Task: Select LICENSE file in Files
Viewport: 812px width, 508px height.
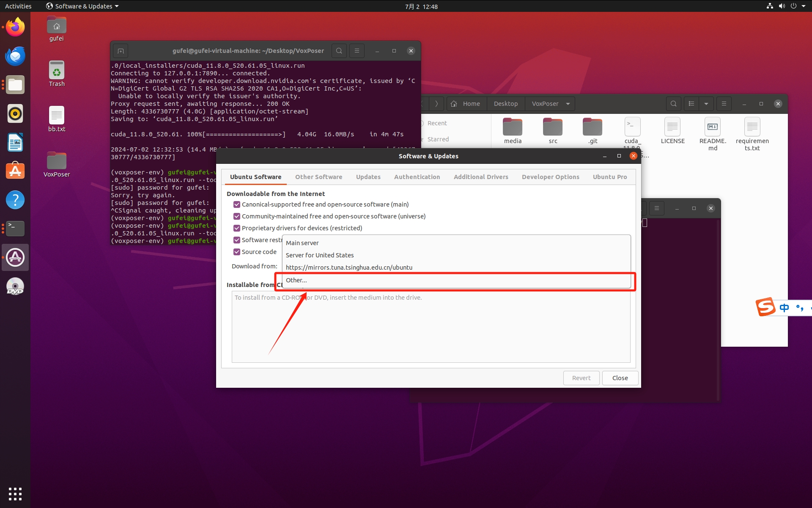Action: point(672,131)
